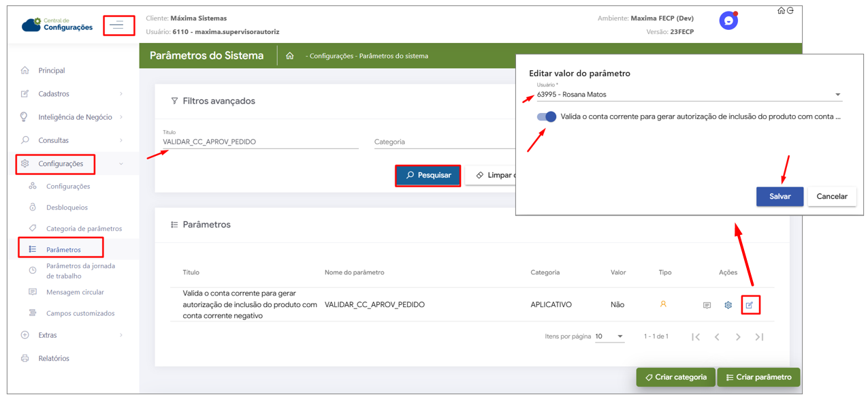Click the Pesquisar button
This screenshot has width=868, height=401.
tap(428, 175)
